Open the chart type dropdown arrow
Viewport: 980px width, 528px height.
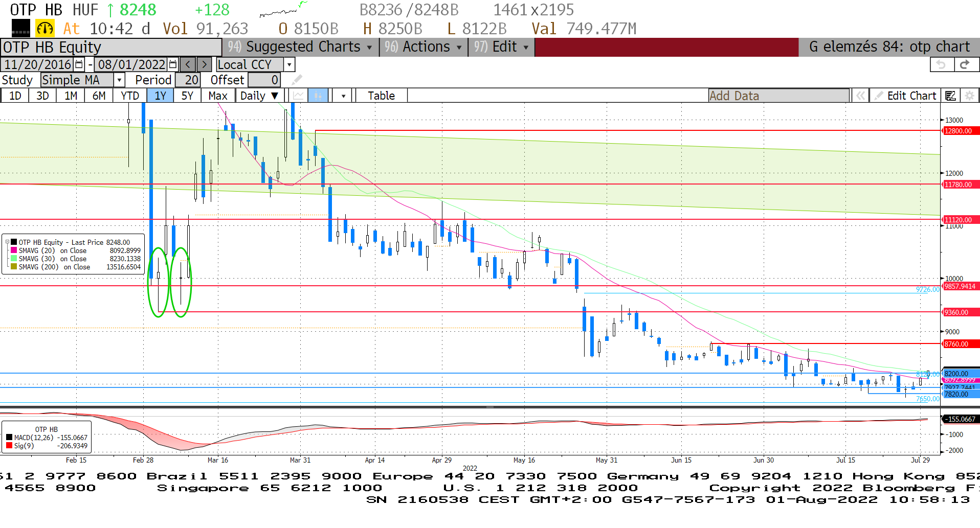point(343,96)
